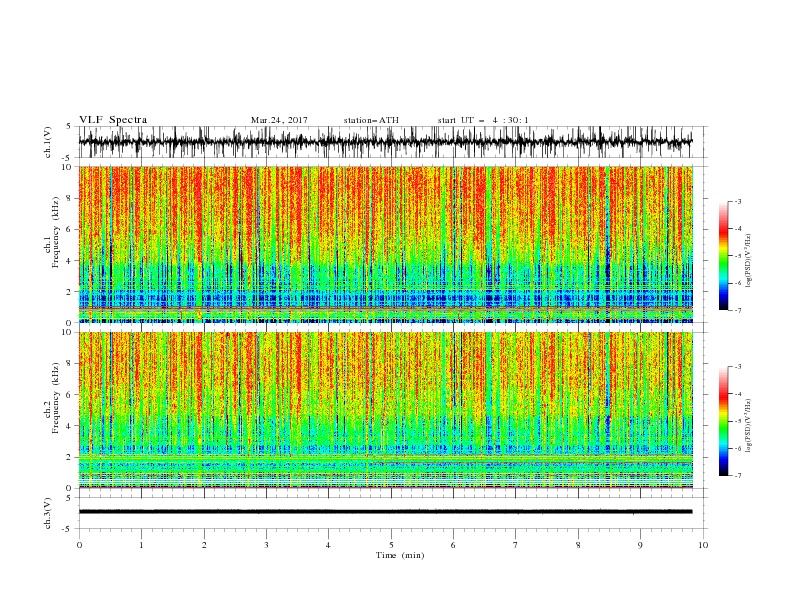792x612 pixels.
Task: Click the "-7" label on ch.1 color bar
Action: click(737, 310)
